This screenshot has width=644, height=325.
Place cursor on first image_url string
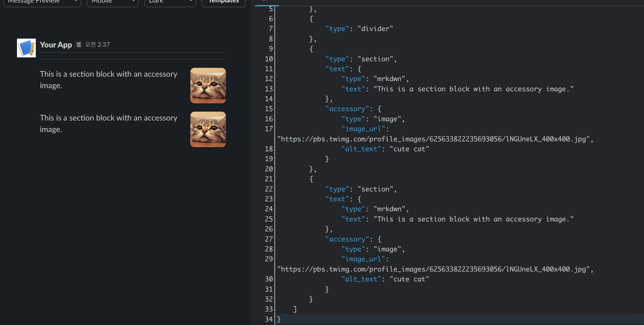[x=434, y=139]
